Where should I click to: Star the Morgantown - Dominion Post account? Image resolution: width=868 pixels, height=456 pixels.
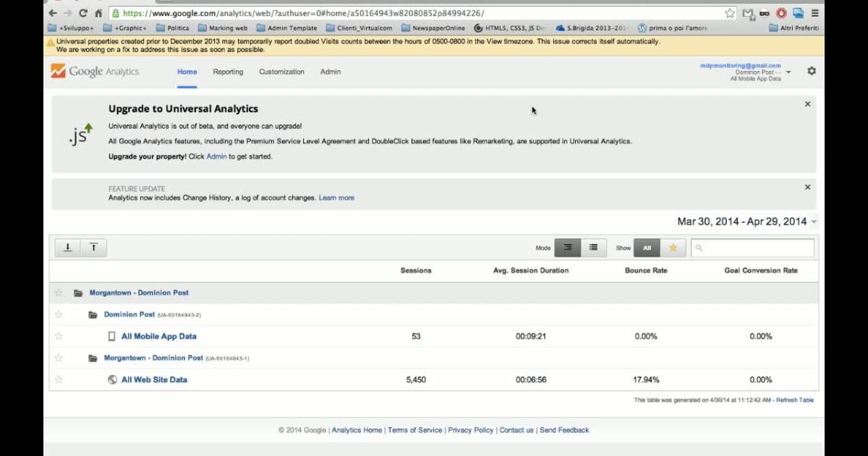[x=59, y=293]
